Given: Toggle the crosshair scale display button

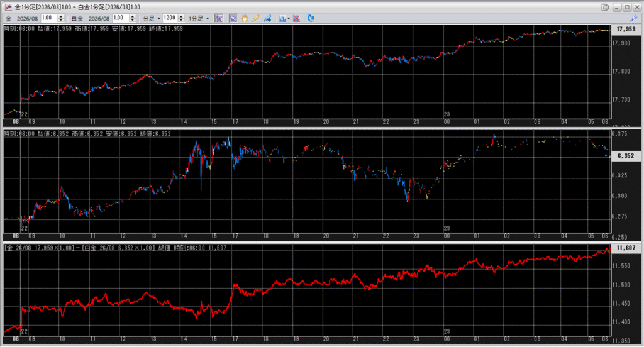Looking at the screenshot, I should pyautogui.click(x=219, y=18).
